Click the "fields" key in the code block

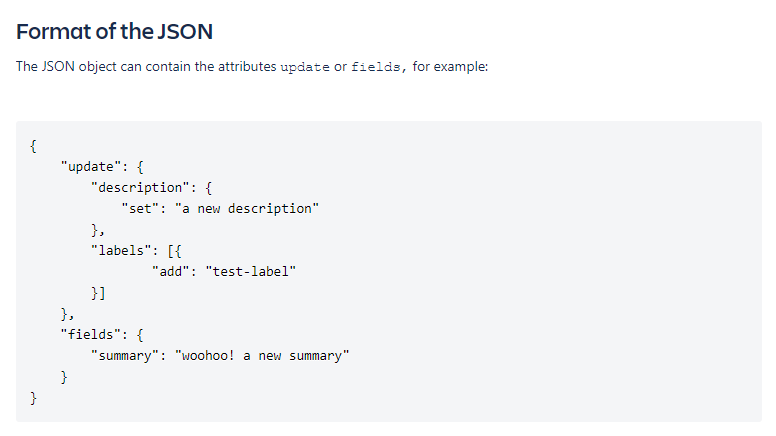point(91,335)
